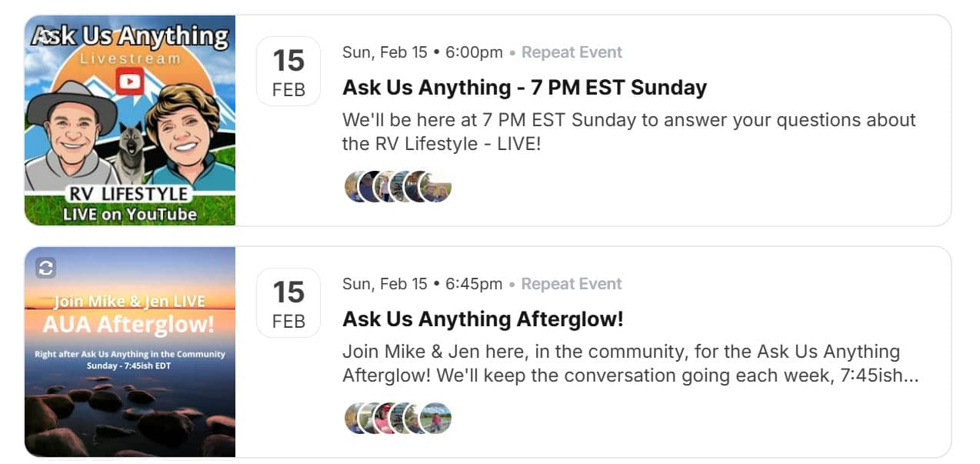Open the "Ask Us Anything Afterglow!" title

tap(482, 319)
